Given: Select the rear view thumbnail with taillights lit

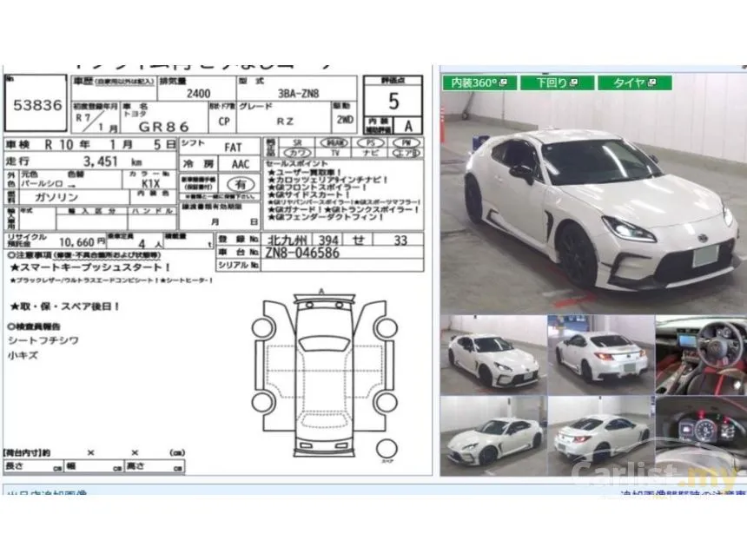Looking at the screenshot, I should coord(601,355).
